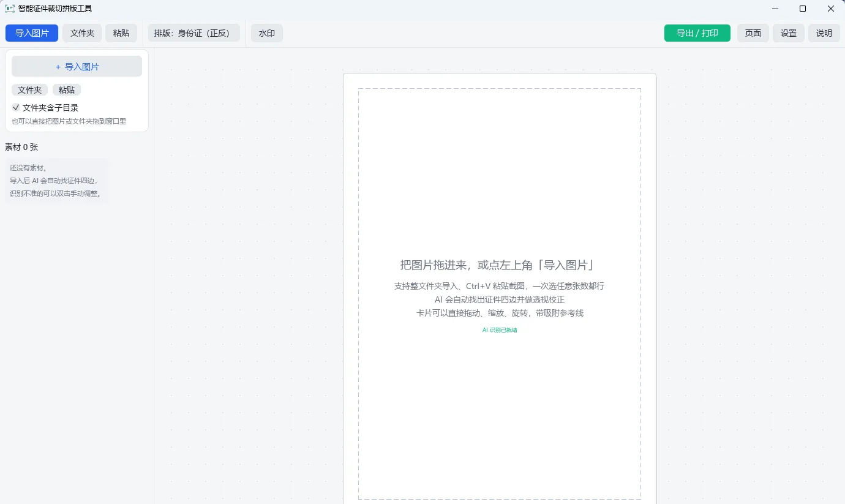The image size is (845, 504).
Task: Open 设置 from the toolbar
Action: point(789,33)
